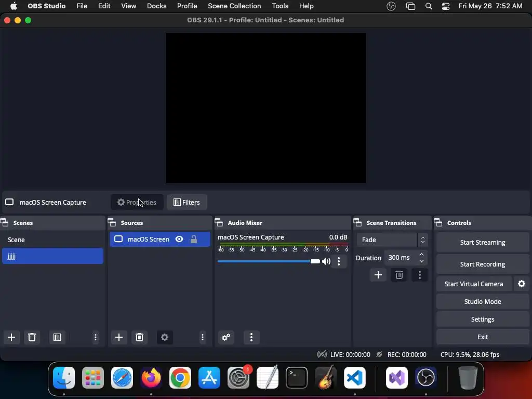This screenshot has width=532, height=399.
Task: Click the Duration 300 ms field
Action: (x=406, y=258)
